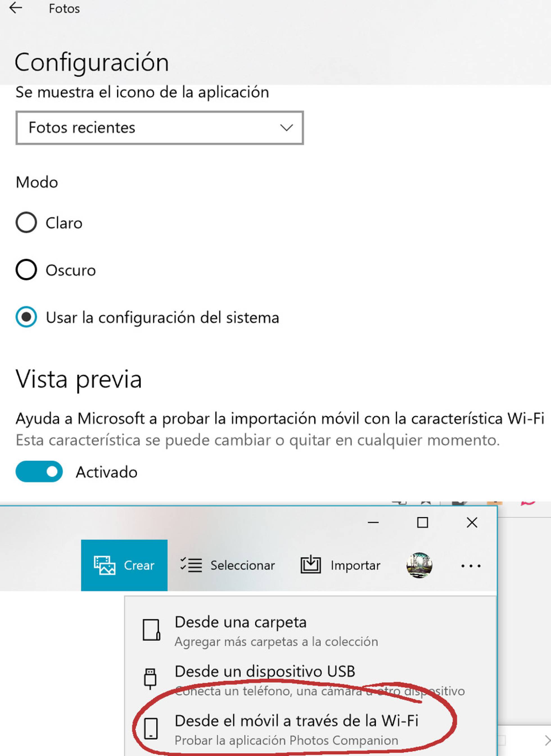Image resolution: width=551 pixels, height=756 pixels.
Task: Choose Desde un dispositivo USB entry
Action: 265,671
